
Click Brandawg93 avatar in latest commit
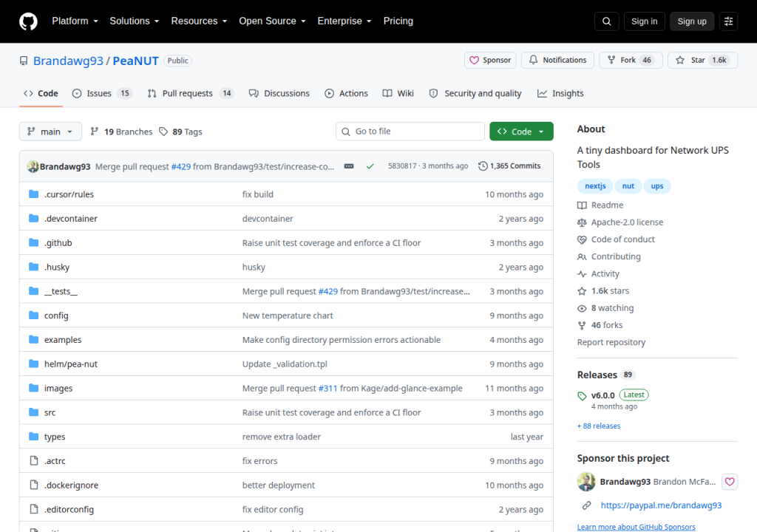tap(33, 166)
